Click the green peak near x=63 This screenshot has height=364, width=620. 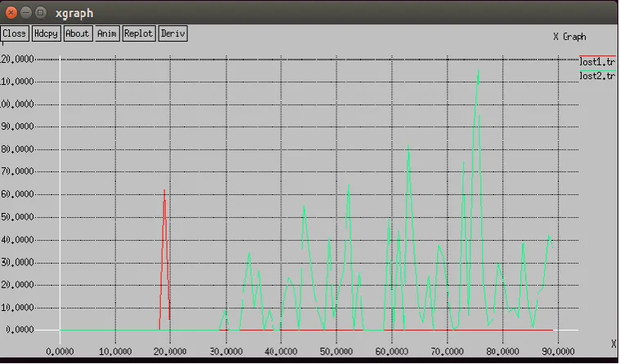click(x=408, y=147)
